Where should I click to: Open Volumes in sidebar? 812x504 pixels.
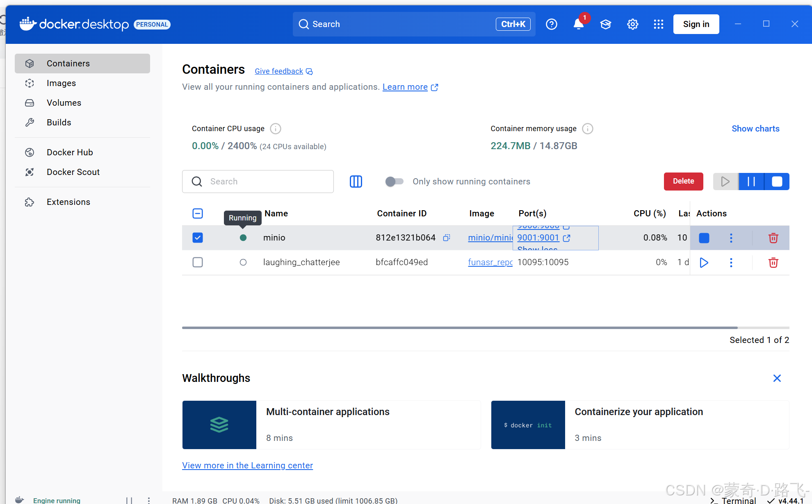coord(82,103)
